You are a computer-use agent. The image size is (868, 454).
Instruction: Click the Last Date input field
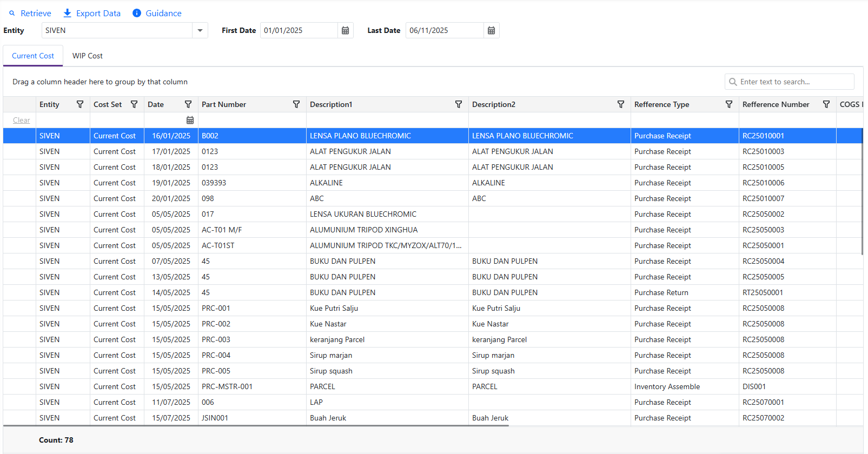445,30
